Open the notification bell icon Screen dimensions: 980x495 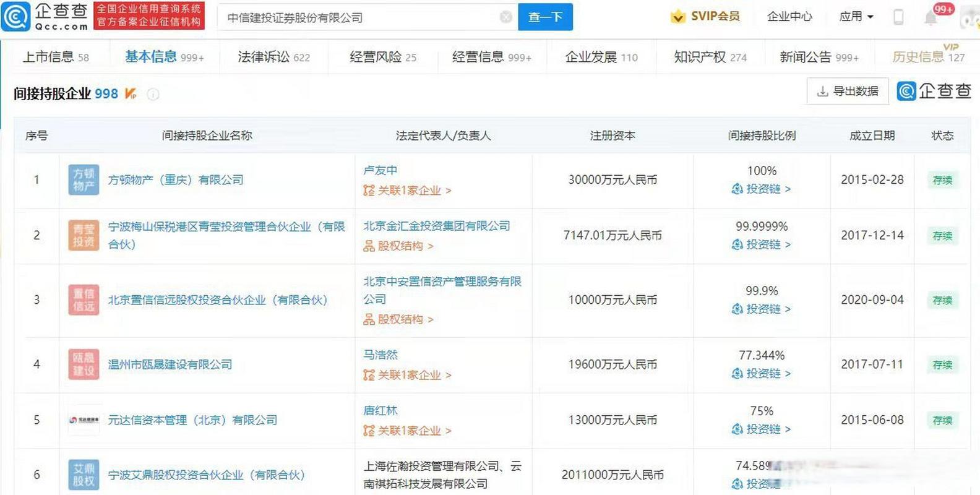tap(931, 18)
